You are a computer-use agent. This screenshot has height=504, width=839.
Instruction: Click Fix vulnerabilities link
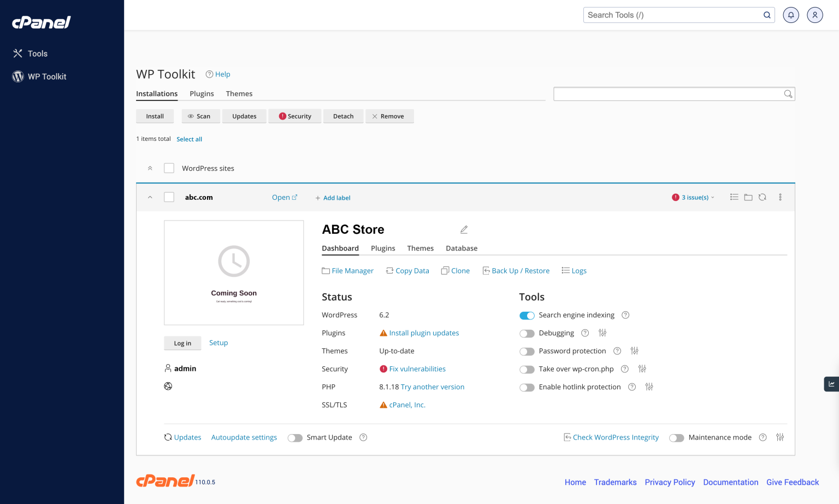[x=417, y=369]
